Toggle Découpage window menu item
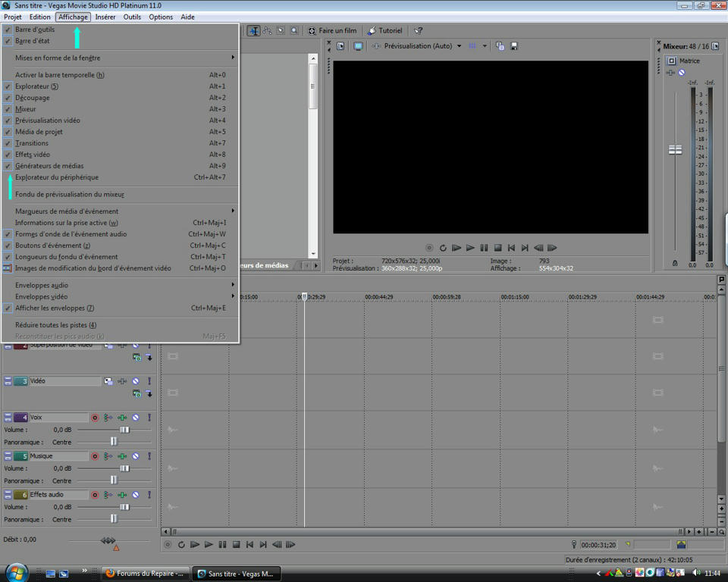 click(121, 98)
